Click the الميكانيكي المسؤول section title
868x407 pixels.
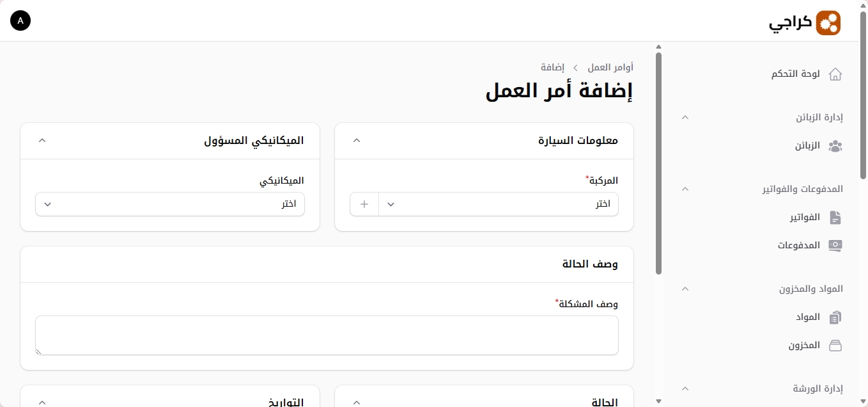pos(254,140)
